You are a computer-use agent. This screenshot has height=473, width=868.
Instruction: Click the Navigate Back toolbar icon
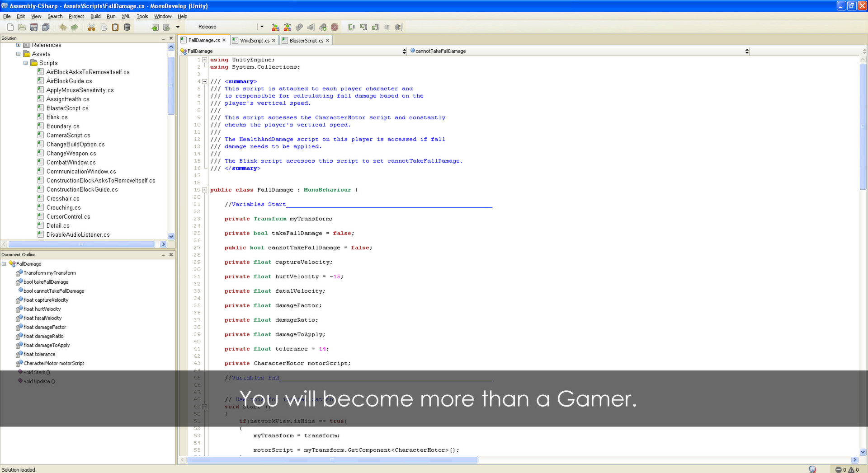click(x=155, y=27)
